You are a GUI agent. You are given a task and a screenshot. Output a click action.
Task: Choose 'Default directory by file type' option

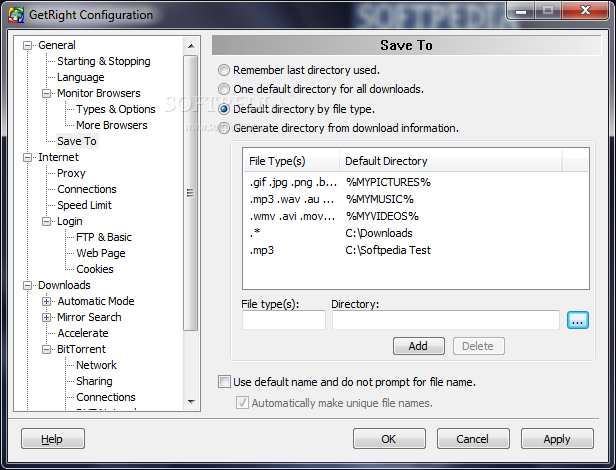[224, 109]
